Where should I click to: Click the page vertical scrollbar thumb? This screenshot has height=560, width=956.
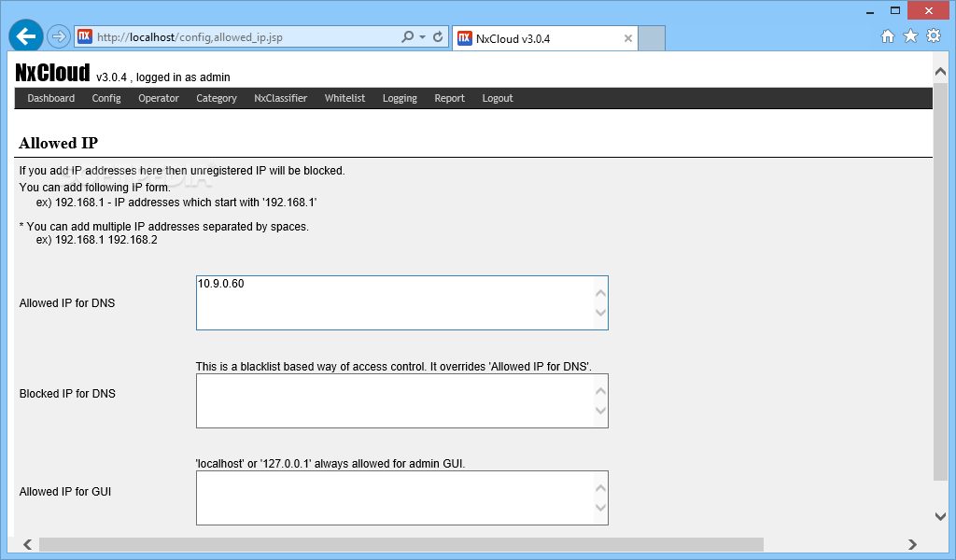pos(941,282)
